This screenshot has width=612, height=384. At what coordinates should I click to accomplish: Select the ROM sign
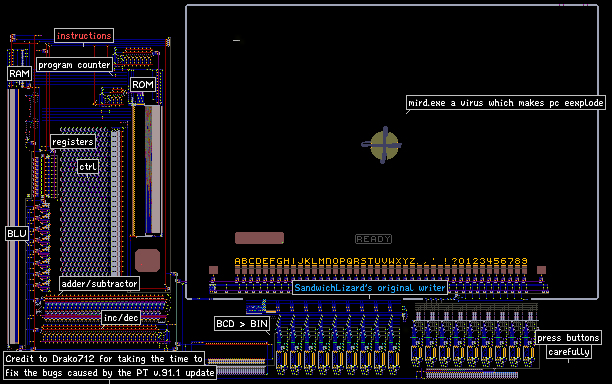pyautogui.click(x=142, y=85)
